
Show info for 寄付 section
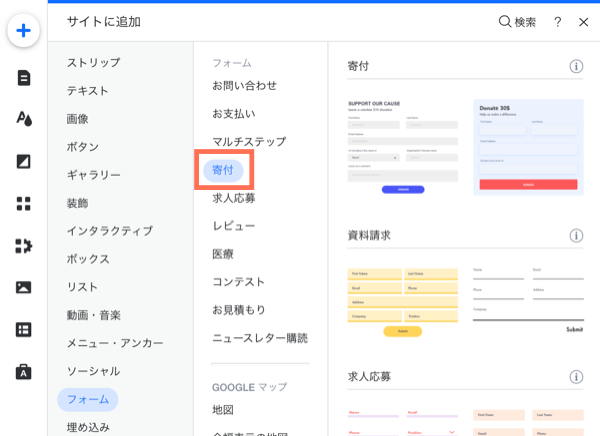click(x=576, y=66)
